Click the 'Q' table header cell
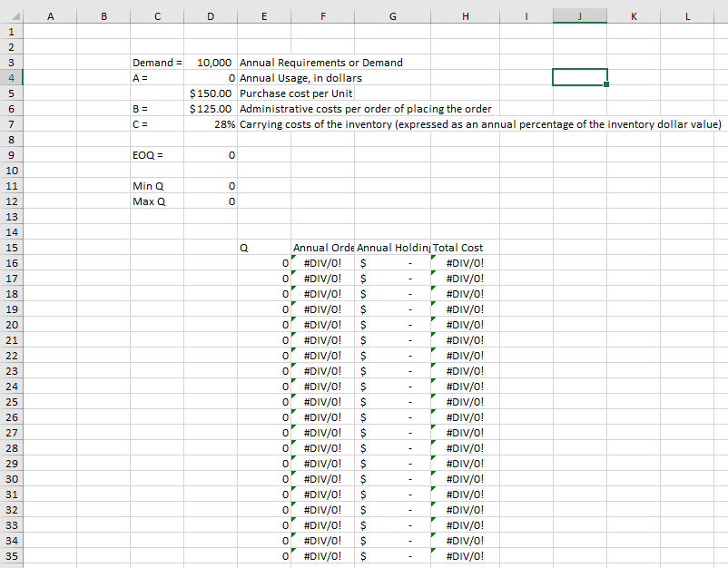The height and width of the screenshot is (568, 728). (x=264, y=248)
